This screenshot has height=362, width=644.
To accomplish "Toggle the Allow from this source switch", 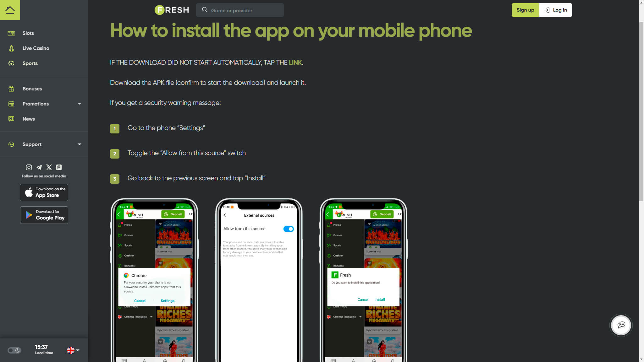I will coord(289,229).
